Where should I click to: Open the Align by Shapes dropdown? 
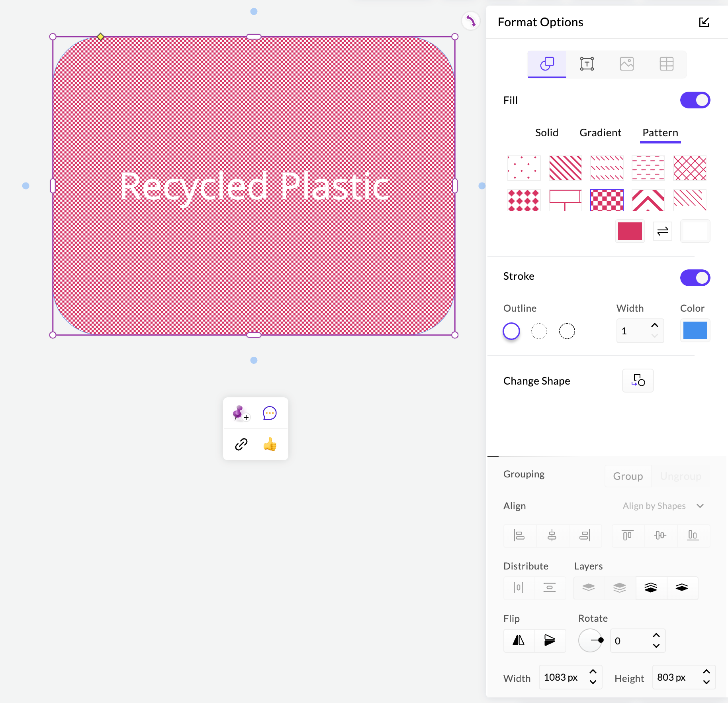[x=663, y=506]
